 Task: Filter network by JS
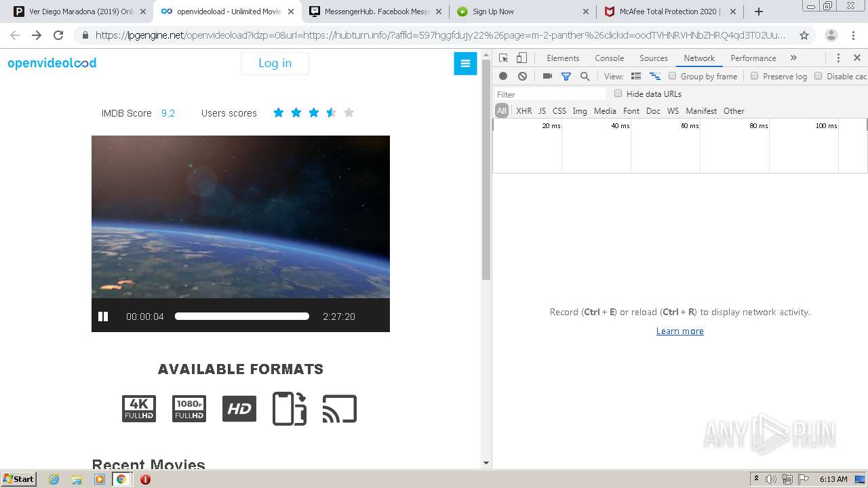(542, 111)
